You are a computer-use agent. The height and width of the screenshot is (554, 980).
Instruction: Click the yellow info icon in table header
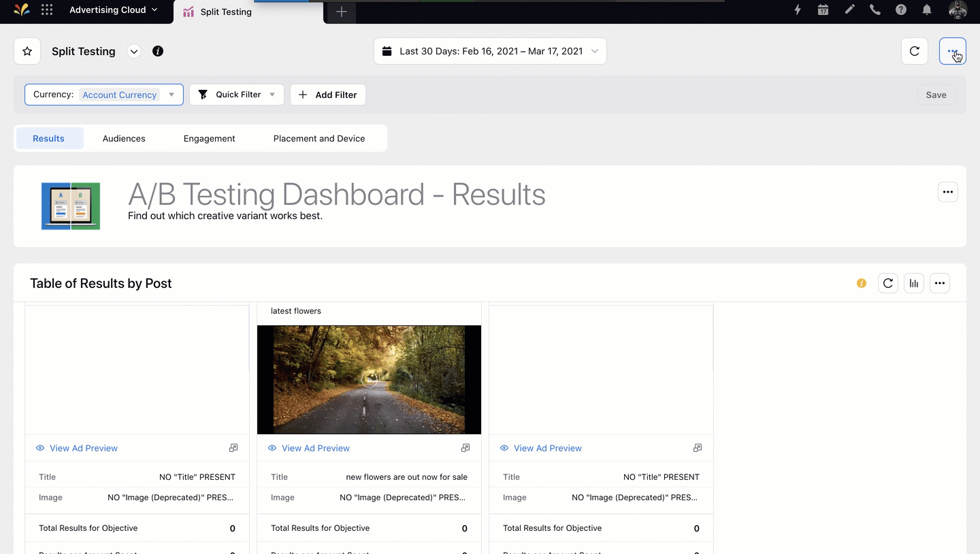pos(862,283)
